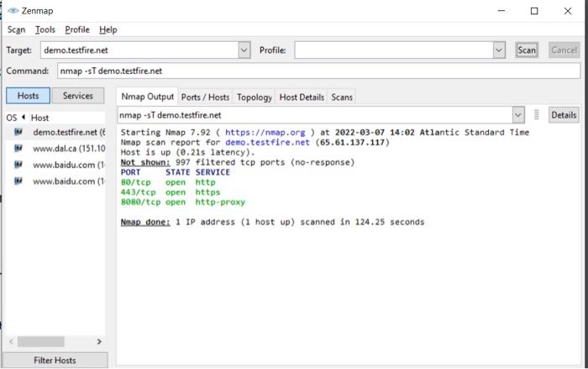The width and height of the screenshot is (588, 369).
Task: Click the 'Nmap done:' summary line
Action: click(x=273, y=222)
